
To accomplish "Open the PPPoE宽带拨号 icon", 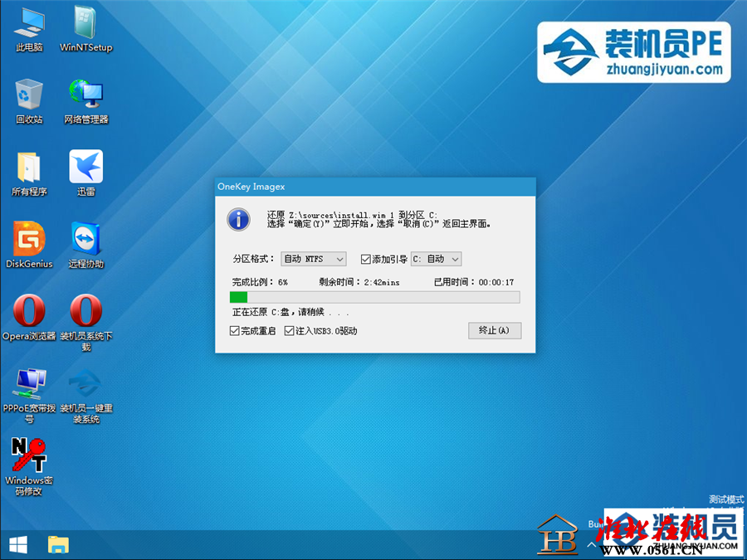I will click(x=29, y=395).
